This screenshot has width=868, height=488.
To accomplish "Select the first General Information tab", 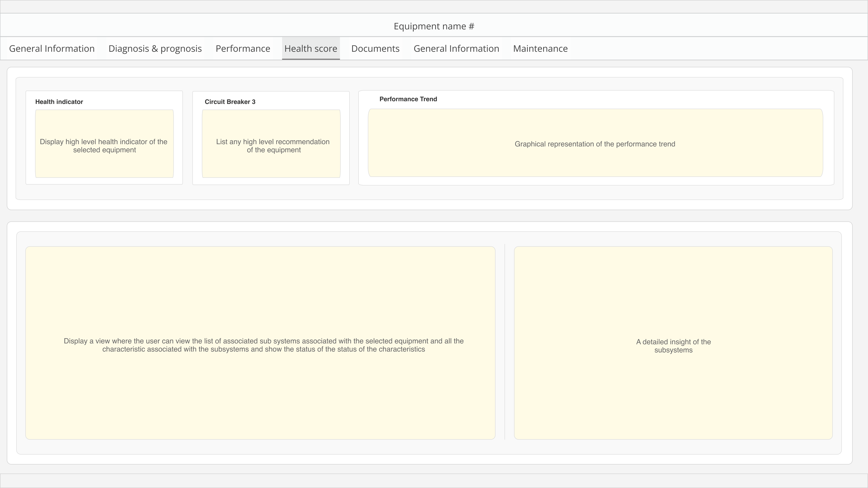I will click(52, 49).
